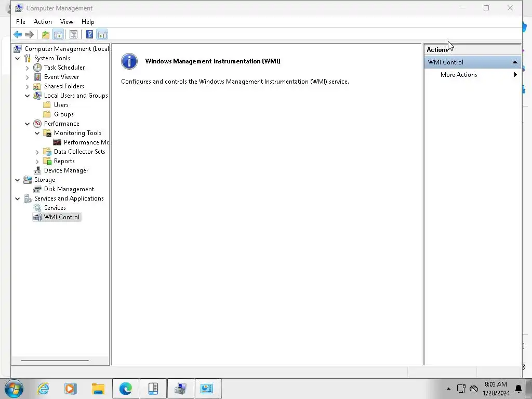Screen dimensions: 532x399
Task: Open the More Actions submenu arrow
Action: coord(515,75)
